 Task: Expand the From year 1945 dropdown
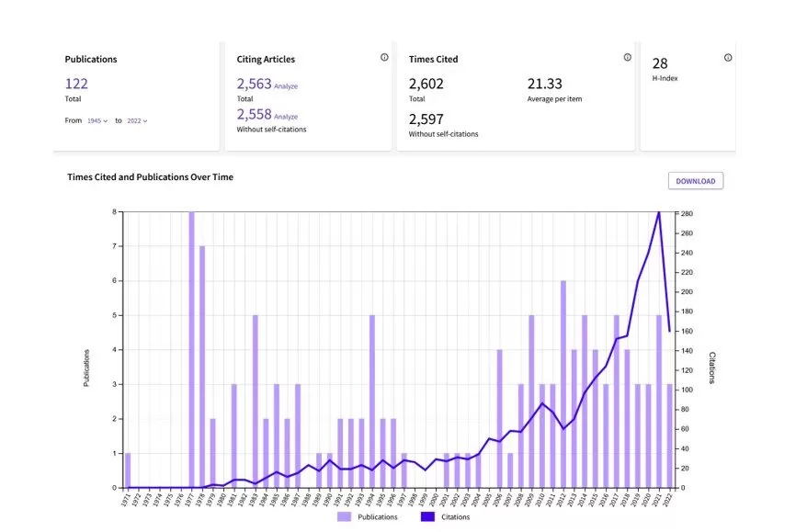tap(97, 120)
